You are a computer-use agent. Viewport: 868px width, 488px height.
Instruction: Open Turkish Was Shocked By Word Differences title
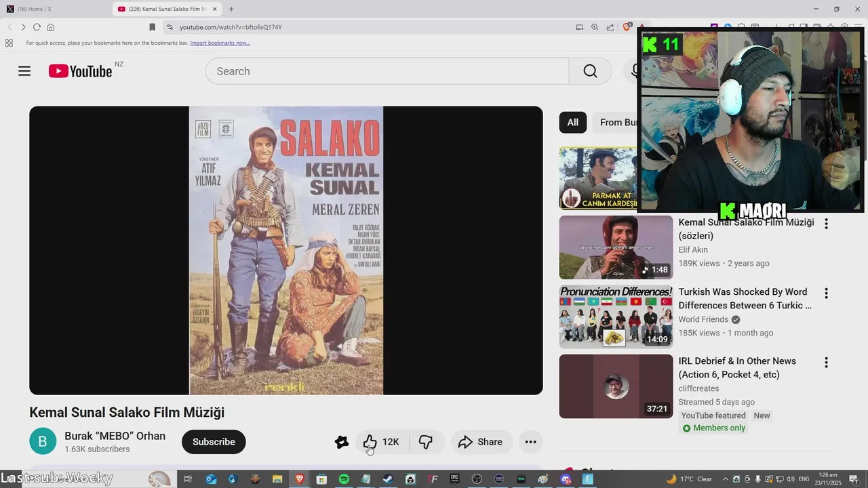tap(745, 298)
